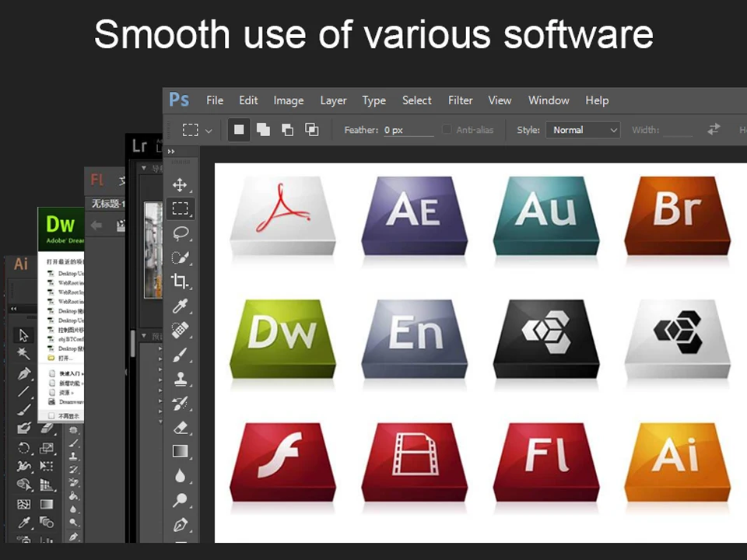Open the Layer menu

point(333,100)
